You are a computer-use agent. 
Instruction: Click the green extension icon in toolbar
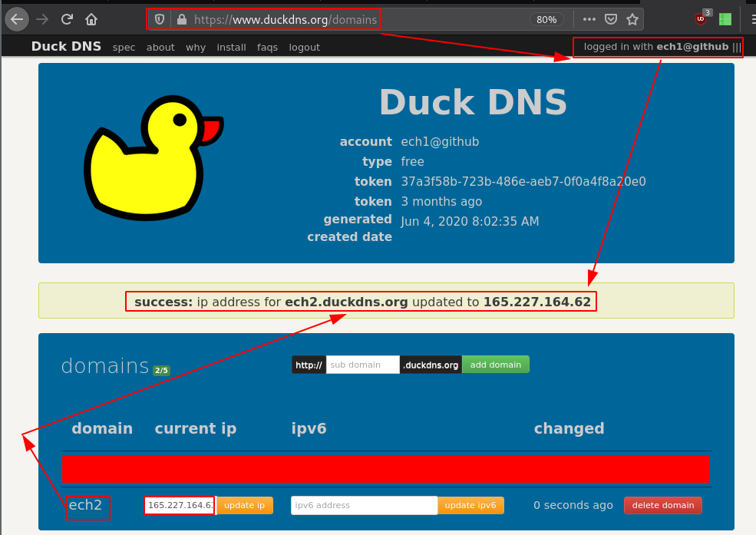[x=725, y=19]
